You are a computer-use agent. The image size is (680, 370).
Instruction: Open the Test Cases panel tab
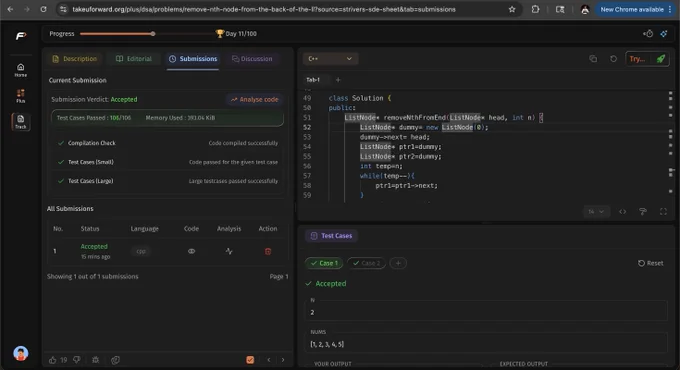tap(332, 236)
